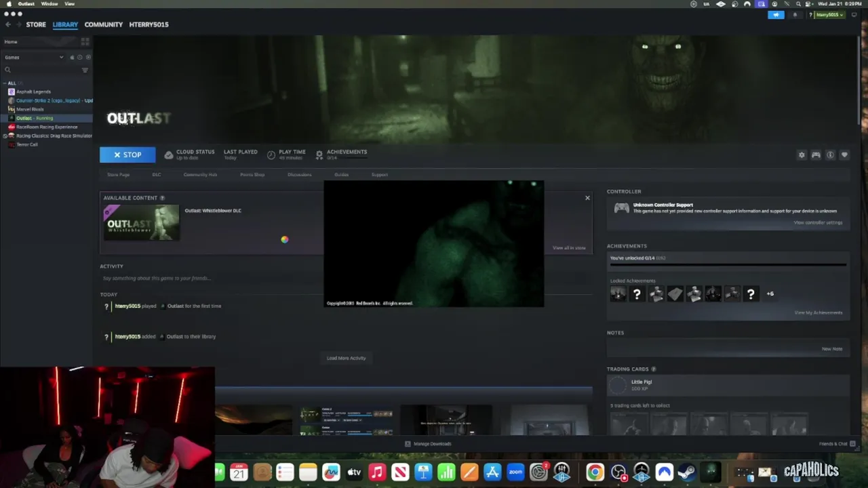Screen dimensions: 868x488
Task: Open game settings gear icon
Action: [802, 155]
